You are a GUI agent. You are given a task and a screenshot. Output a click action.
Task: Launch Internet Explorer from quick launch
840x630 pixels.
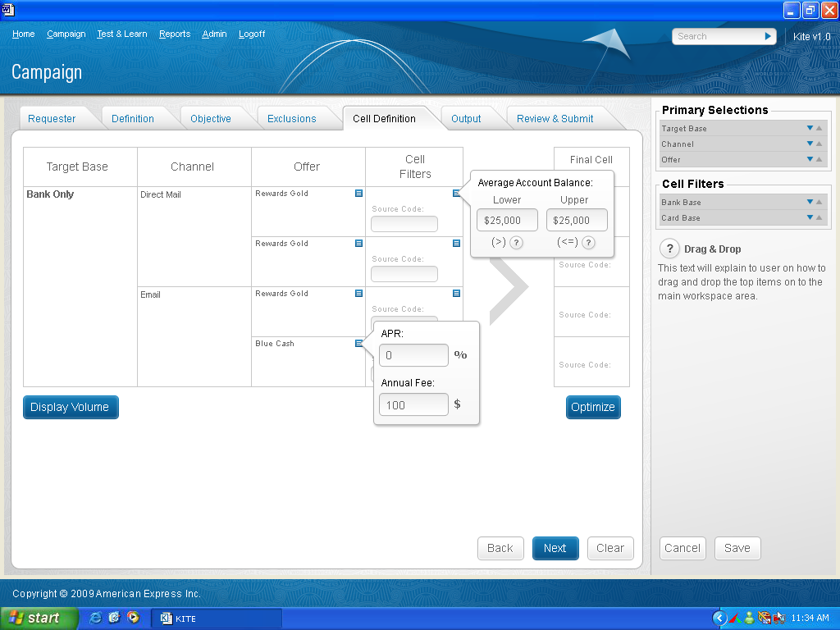[95, 618]
